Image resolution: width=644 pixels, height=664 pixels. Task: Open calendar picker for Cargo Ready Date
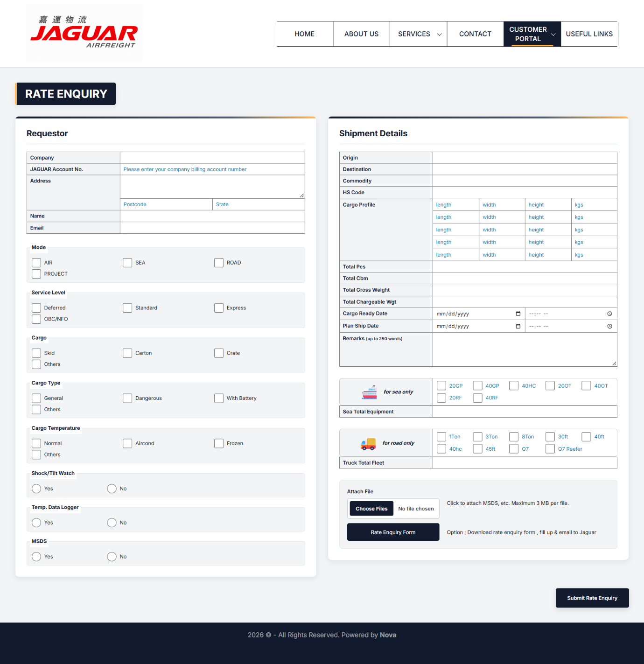(x=518, y=314)
